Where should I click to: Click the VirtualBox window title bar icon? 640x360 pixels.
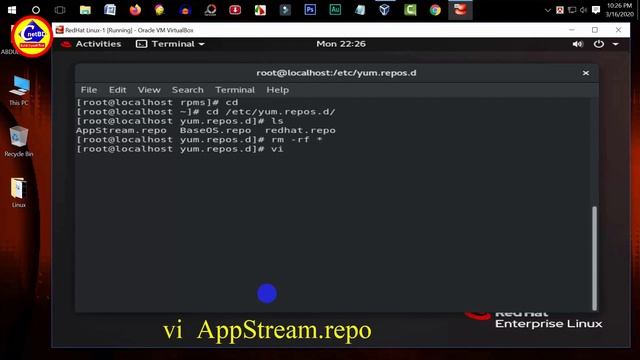[x=60, y=30]
